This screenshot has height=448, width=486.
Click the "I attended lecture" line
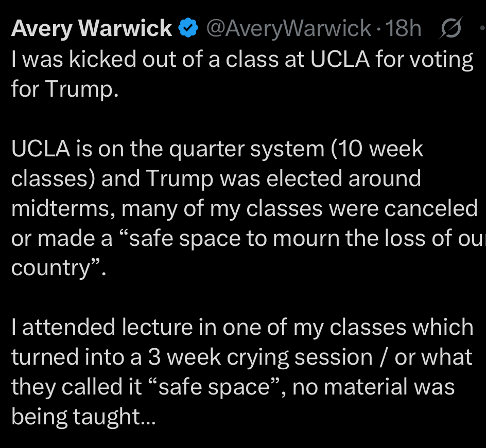tap(242, 328)
